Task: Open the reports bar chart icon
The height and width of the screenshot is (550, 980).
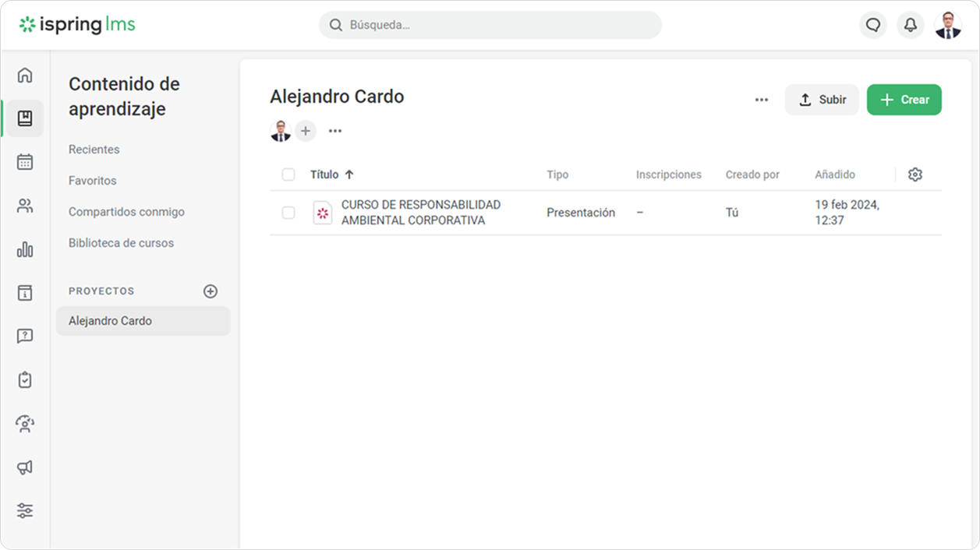Action: 25,249
